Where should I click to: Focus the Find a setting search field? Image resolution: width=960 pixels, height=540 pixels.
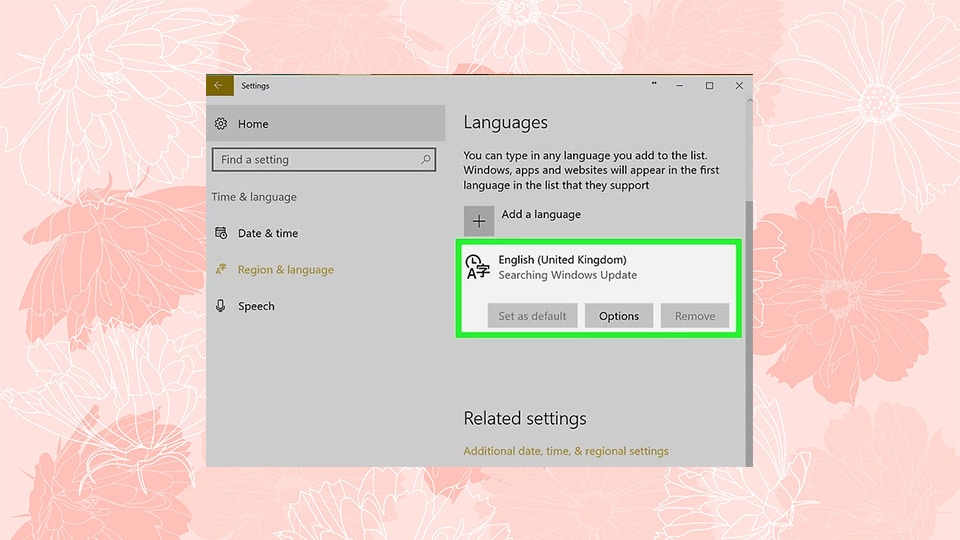click(315, 160)
